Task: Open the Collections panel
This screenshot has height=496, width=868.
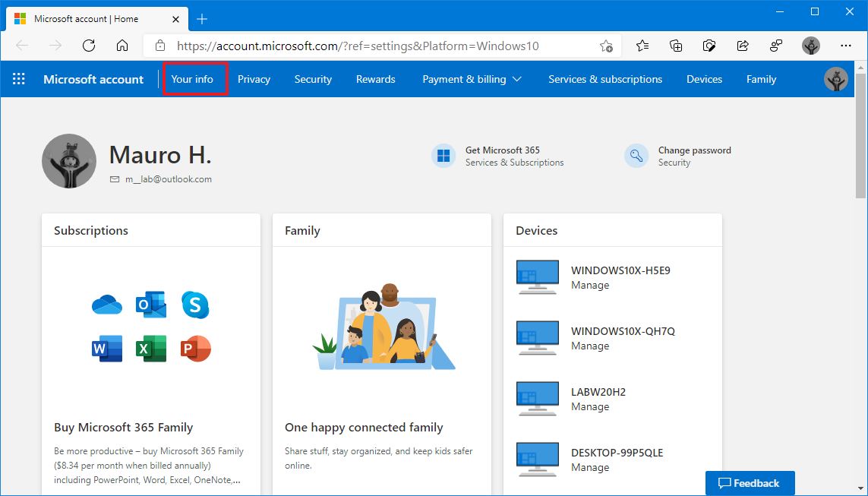Action: [x=676, y=46]
